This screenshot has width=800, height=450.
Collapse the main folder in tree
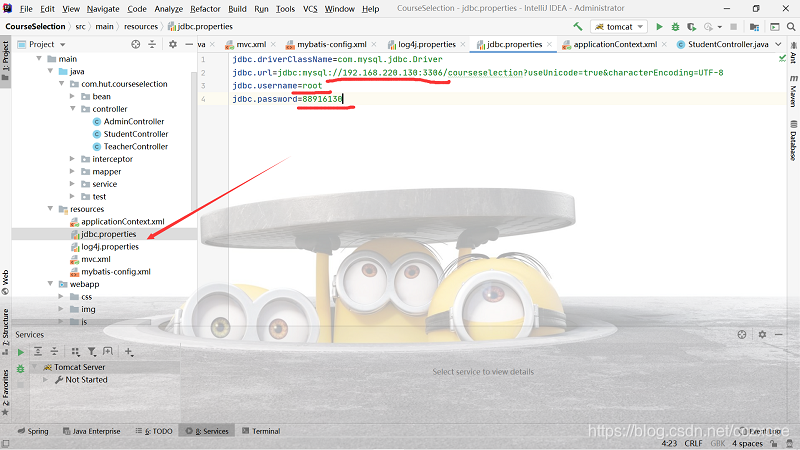[x=39, y=59]
